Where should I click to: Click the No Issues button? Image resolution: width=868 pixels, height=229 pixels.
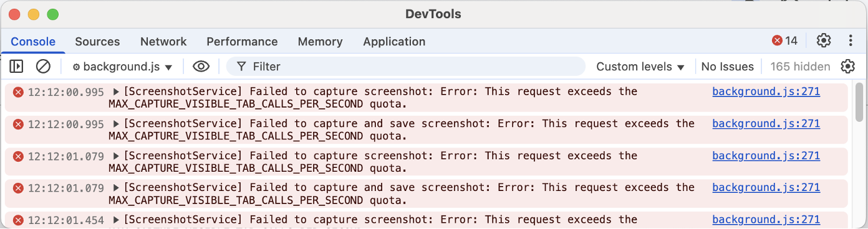point(727,67)
